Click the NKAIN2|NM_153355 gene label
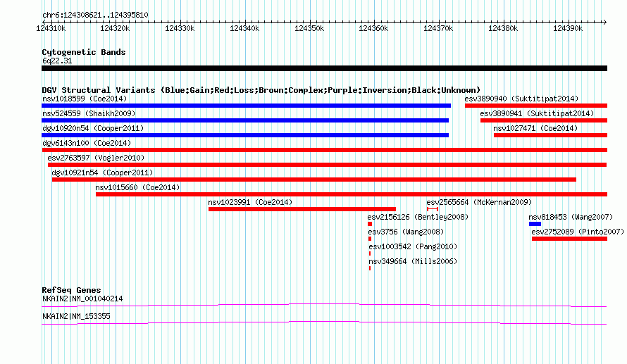This screenshot has width=627, height=364. [x=76, y=316]
